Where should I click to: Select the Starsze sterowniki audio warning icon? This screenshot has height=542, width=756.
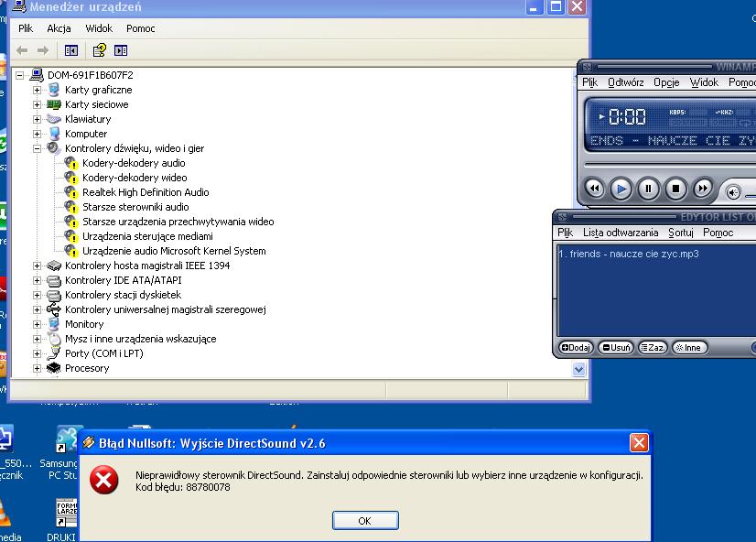coord(71,207)
